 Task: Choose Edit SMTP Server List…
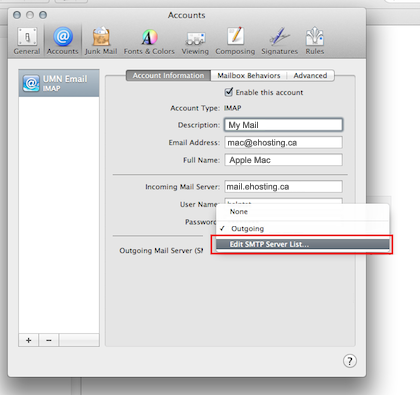pos(303,244)
